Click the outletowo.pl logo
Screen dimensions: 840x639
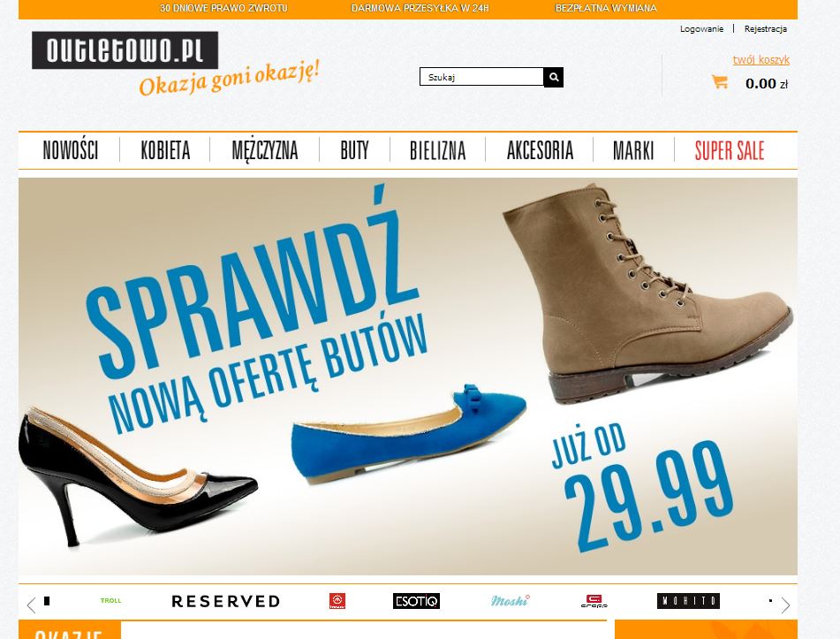point(125,50)
